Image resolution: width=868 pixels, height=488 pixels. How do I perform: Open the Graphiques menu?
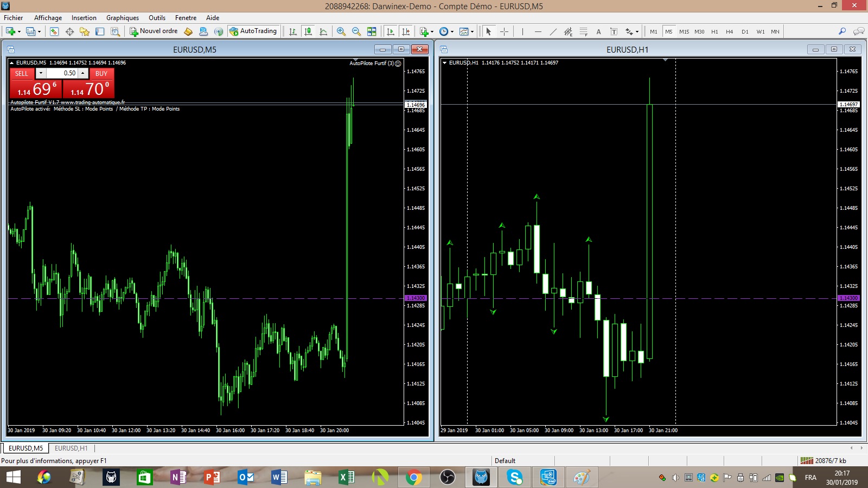(x=123, y=18)
